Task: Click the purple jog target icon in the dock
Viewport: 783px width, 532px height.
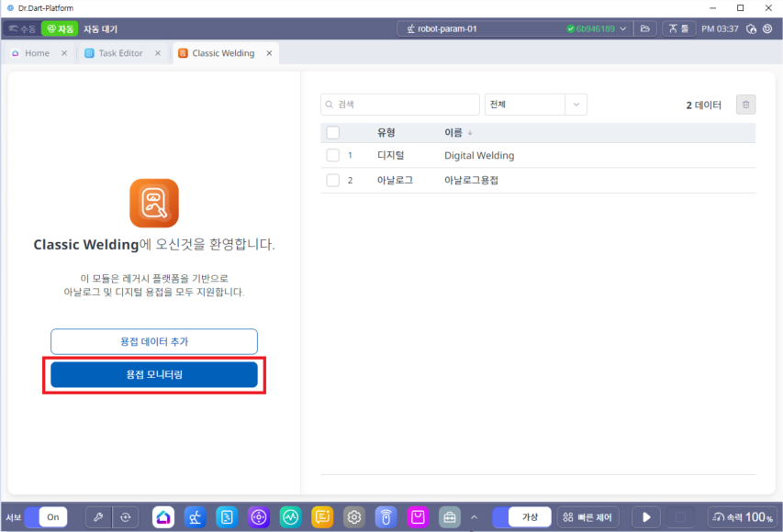Action: click(259, 517)
